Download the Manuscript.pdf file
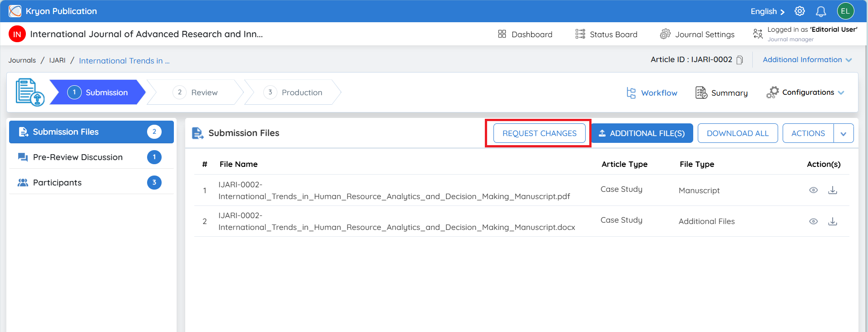 point(833,190)
